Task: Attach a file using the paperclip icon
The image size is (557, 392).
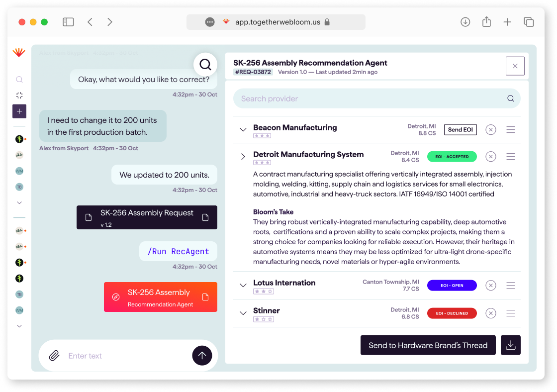Action: [x=54, y=356]
